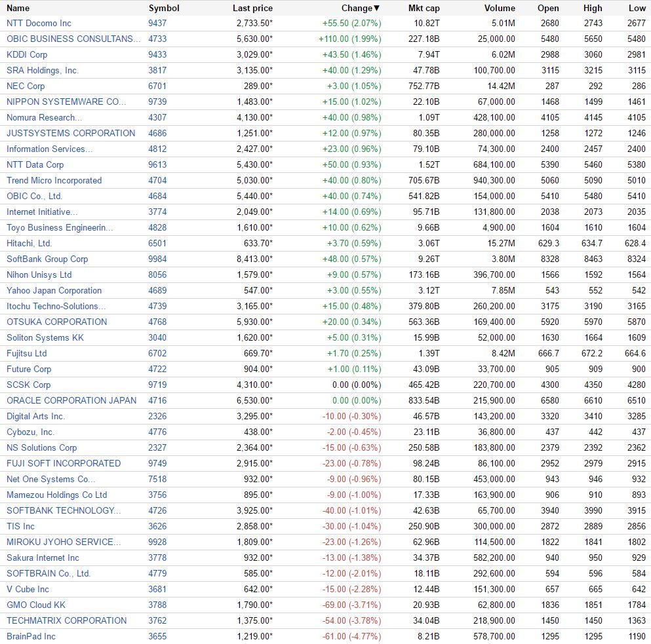Sort by Volume column header
This screenshot has height=644, width=651.
(x=500, y=8)
